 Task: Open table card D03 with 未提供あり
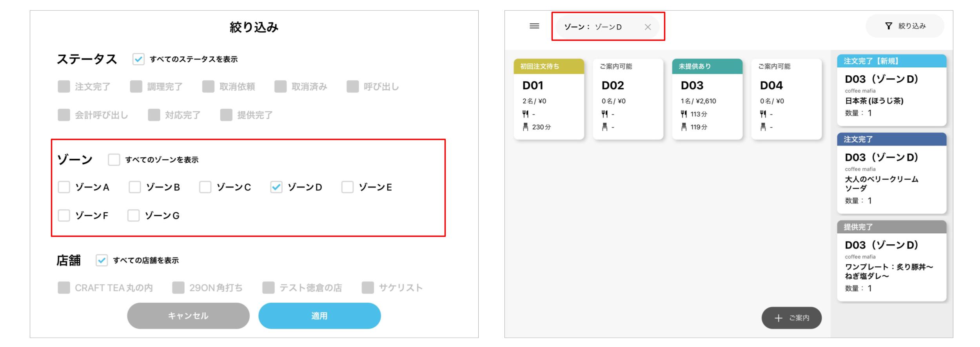pos(707,99)
